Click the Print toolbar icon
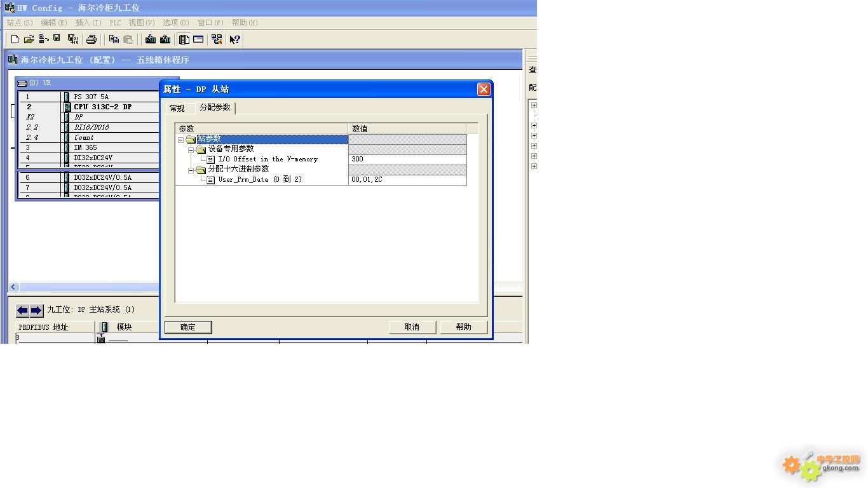868x488 pixels. pyautogui.click(x=92, y=39)
